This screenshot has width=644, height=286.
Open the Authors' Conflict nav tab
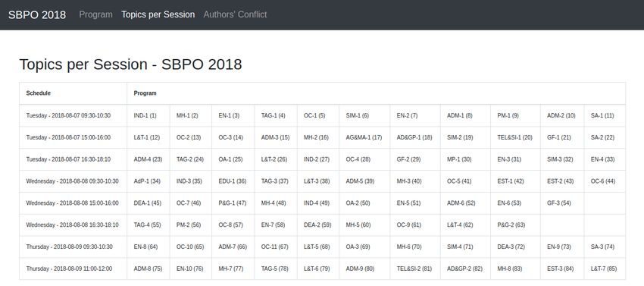point(235,14)
